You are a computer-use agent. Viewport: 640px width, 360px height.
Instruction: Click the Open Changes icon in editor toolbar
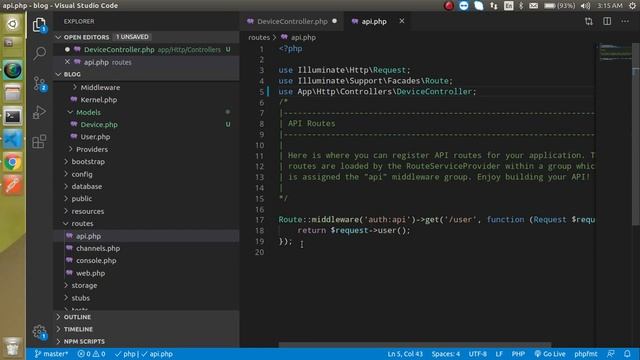pyautogui.click(x=589, y=21)
